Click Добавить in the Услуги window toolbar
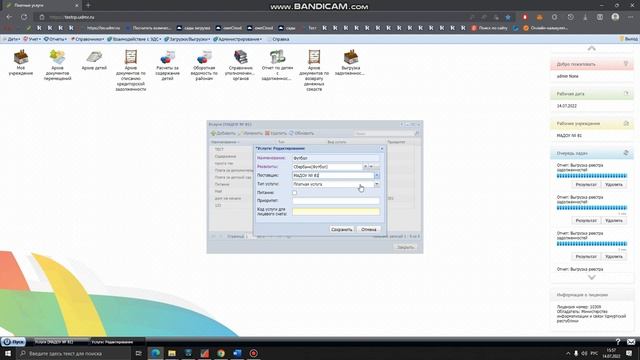The width and height of the screenshot is (640, 360). [223, 133]
